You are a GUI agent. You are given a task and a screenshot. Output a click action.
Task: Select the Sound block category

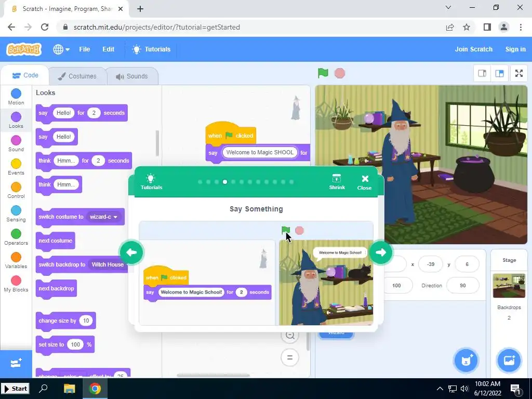[16, 143]
